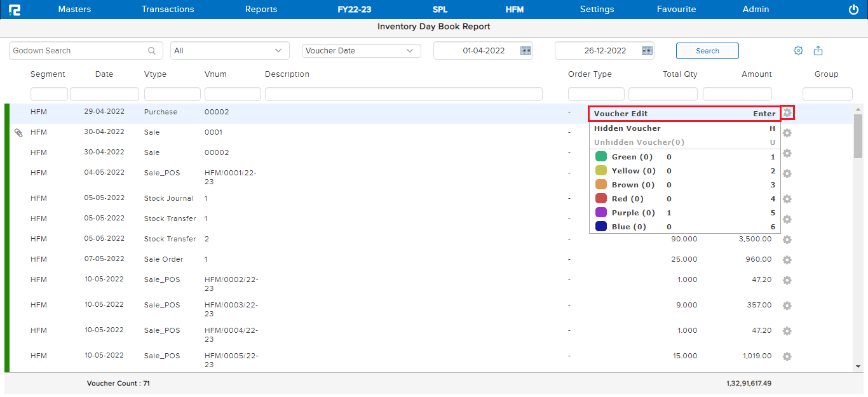Pick the Green color tag swatch

(x=601, y=157)
